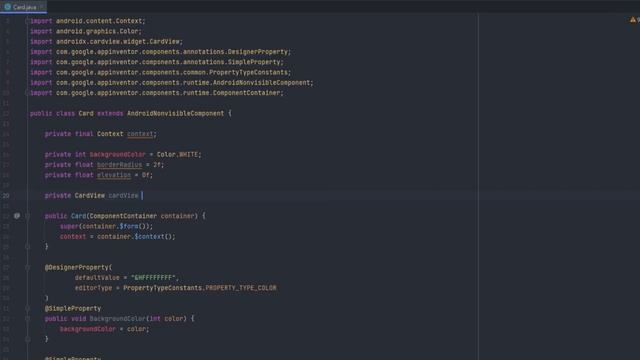
Task: Click 'private int backgroundColor' field name
Action: coord(118,155)
